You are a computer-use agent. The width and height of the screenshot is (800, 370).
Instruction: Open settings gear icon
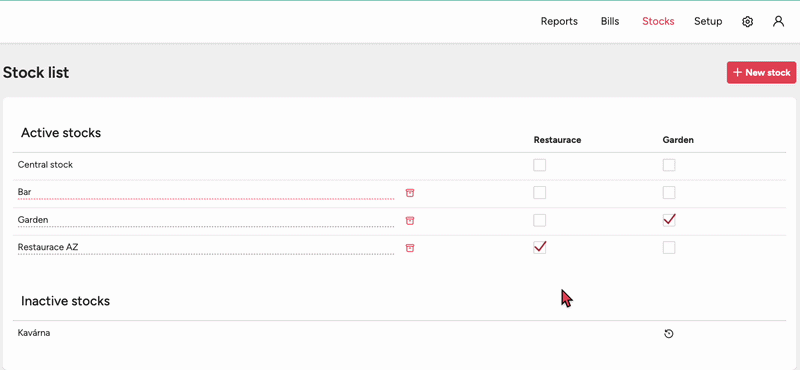[747, 21]
